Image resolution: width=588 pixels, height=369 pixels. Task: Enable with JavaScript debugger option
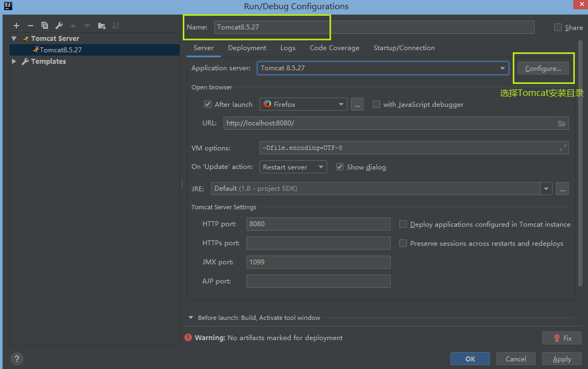(x=376, y=104)
